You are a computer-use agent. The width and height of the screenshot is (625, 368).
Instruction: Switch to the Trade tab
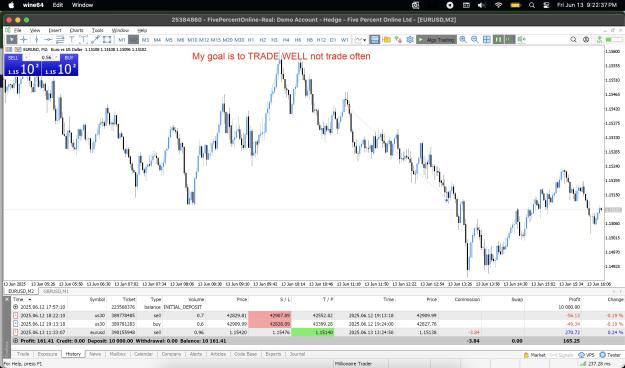[x=23, y=354]
